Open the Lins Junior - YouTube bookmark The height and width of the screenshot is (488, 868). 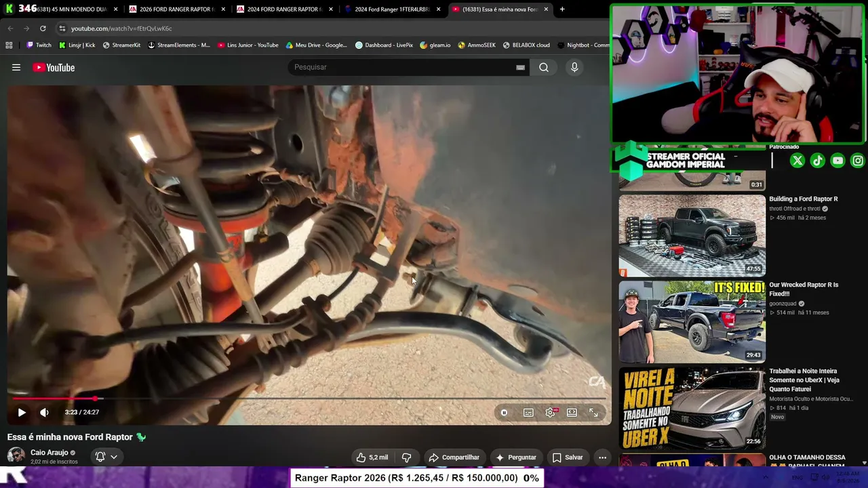point(248,45)
